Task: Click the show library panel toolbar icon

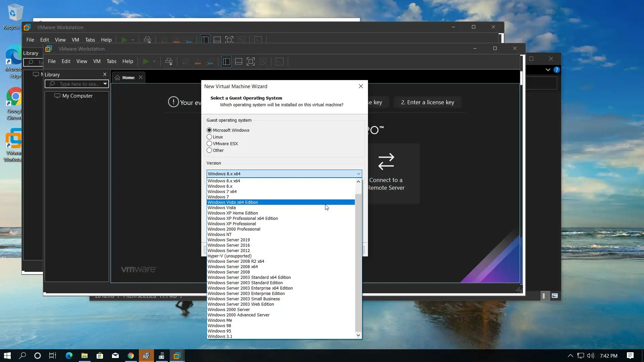Action: tap(226, 62)
